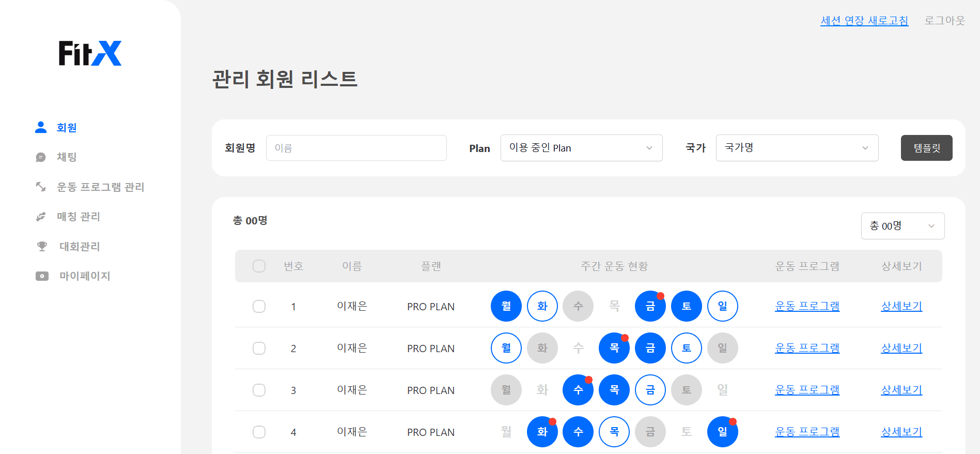The height and width of the screenshot is (454, 980).
Task: Click row 1 Friday (금) workout circle
Action: pos(650,306)
